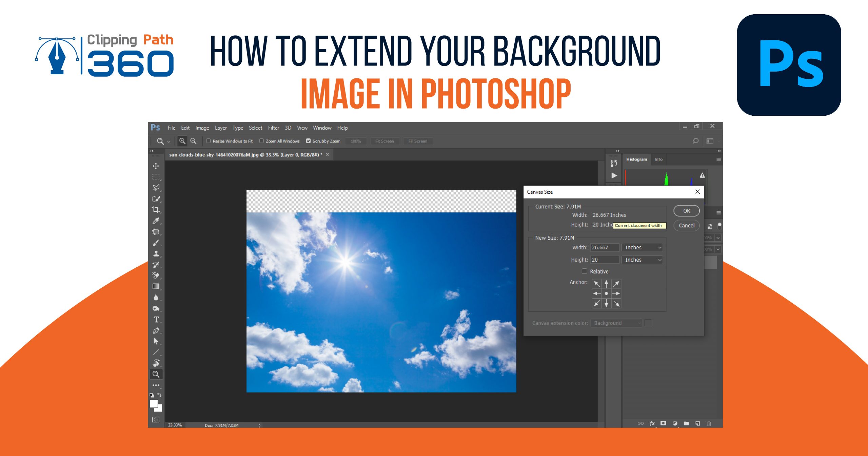Select the Pen tool
Viewport: 868px width, 456px height.
(x=156, y=330)
